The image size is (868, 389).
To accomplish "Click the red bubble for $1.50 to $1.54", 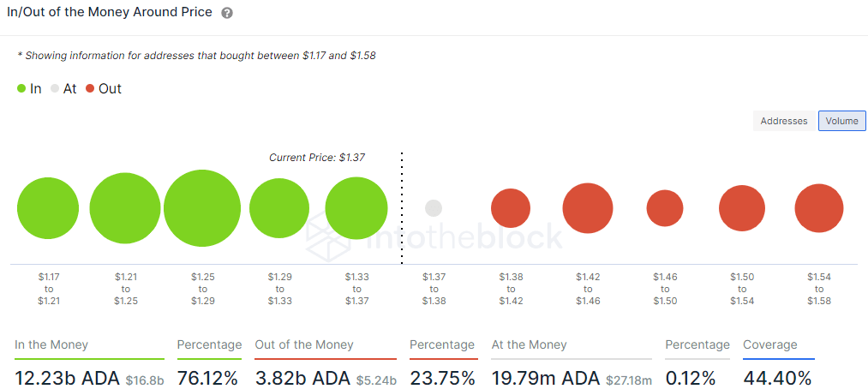I will click(742, 208).
